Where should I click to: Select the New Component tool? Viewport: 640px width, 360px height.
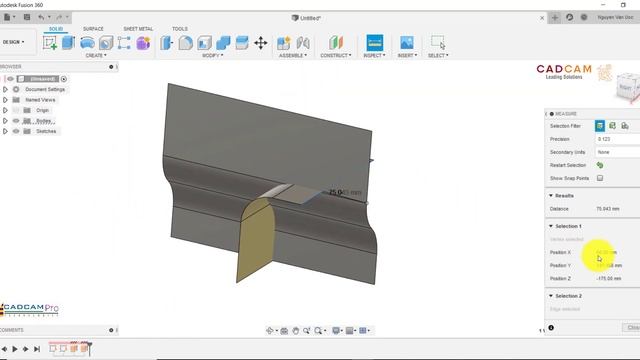(x=283, y=43)
